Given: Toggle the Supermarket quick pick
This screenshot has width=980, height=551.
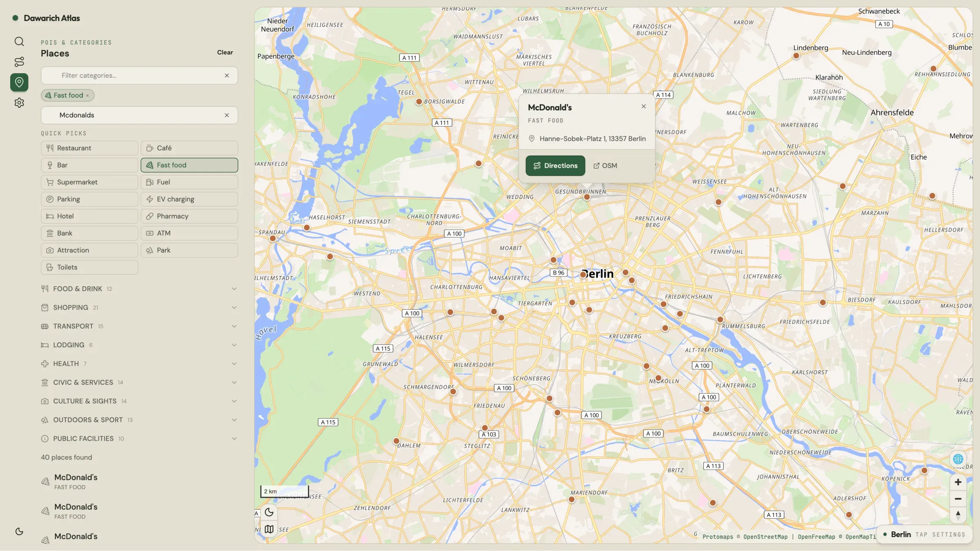Looking at the screenshot, I should (x=89, y=182).
